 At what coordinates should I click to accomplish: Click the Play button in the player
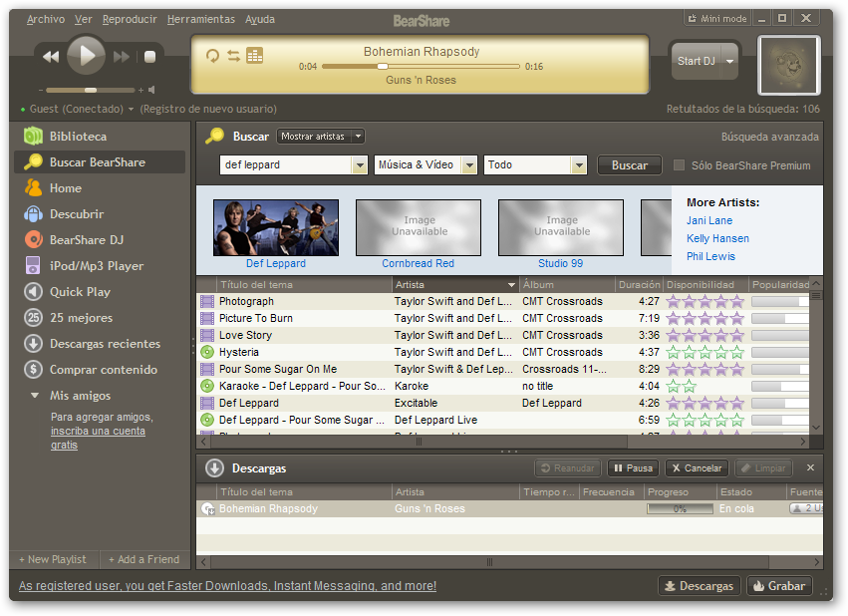point(86,56)
